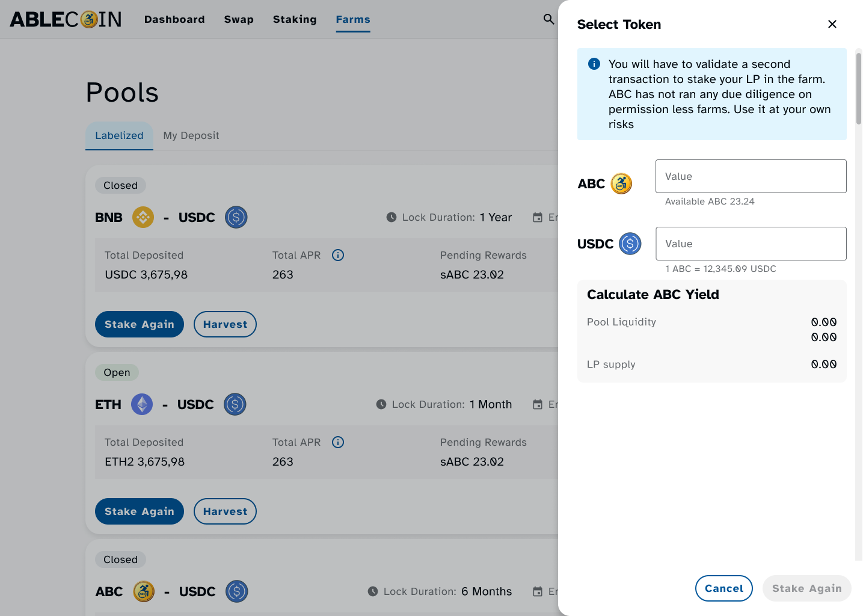
Task: Click the info icon in the notice banner
Action: tap(594, 64)
